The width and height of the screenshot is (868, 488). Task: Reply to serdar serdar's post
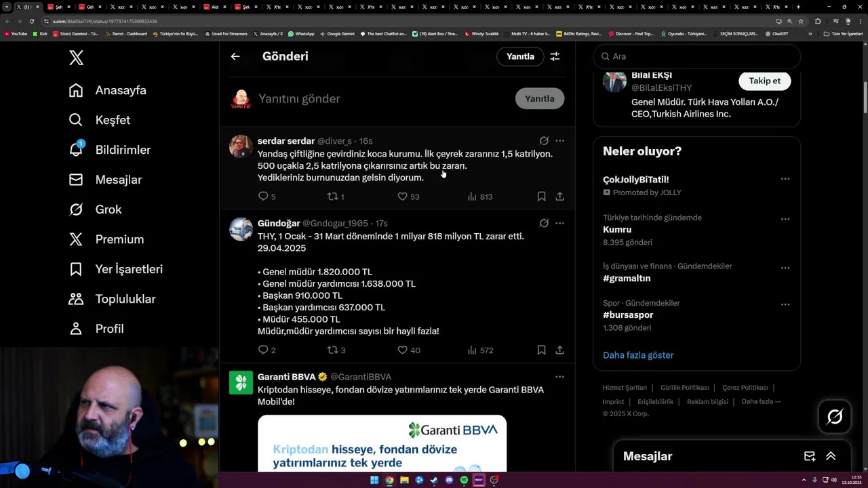tap(267, 197)
